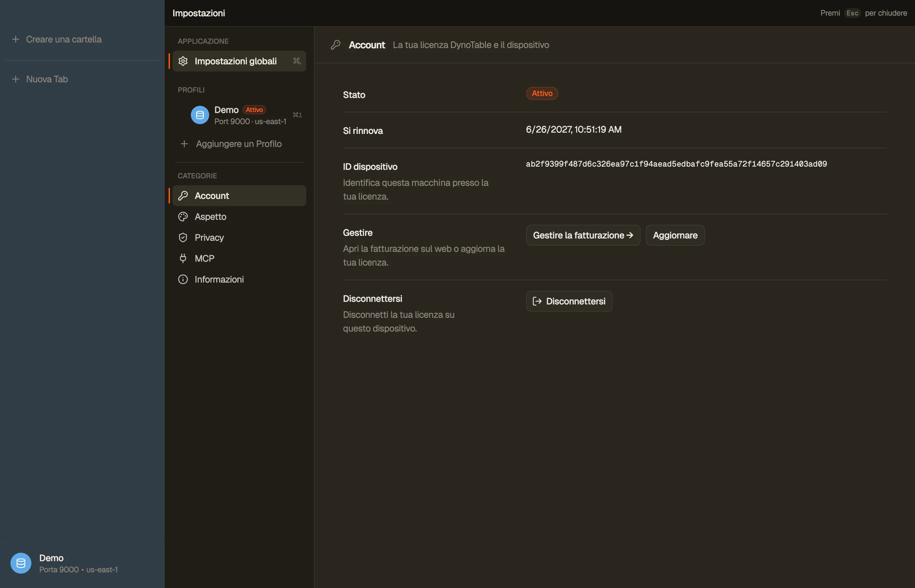Click the key icon in the Account header
The height and width of the screenshot is (588, 915).
[x=335, y=45]
